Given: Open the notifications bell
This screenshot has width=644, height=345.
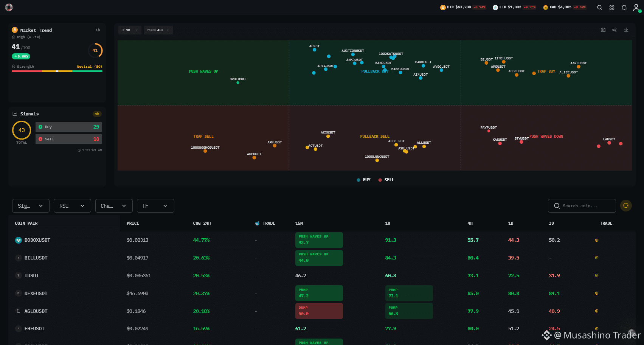Looking at the screenshot, I should click(624, 8).
